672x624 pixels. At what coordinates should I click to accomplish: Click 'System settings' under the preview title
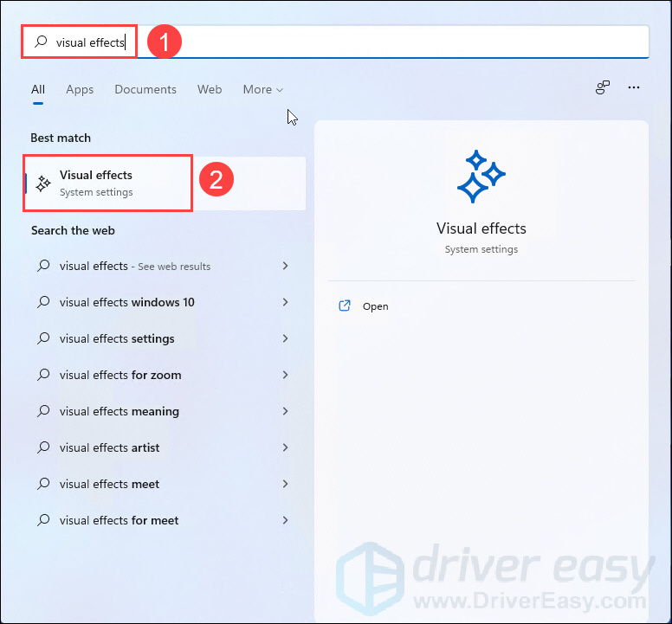(481, 249)
